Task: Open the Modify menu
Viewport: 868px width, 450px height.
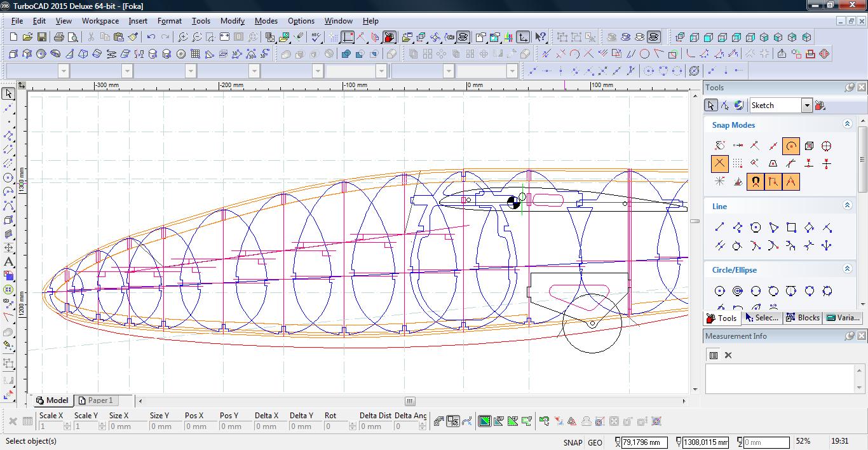Action: pos(232,21)
